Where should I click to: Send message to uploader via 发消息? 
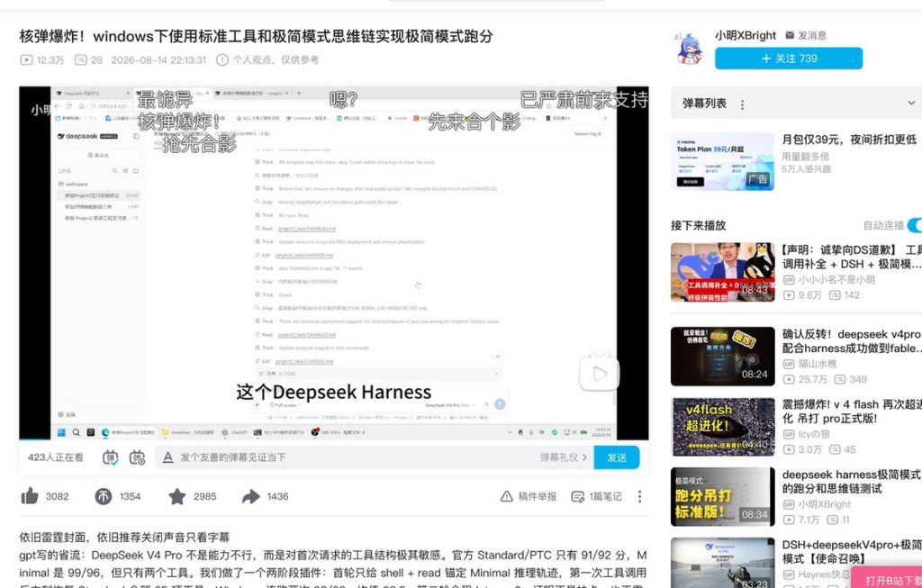tap(806, 35)
